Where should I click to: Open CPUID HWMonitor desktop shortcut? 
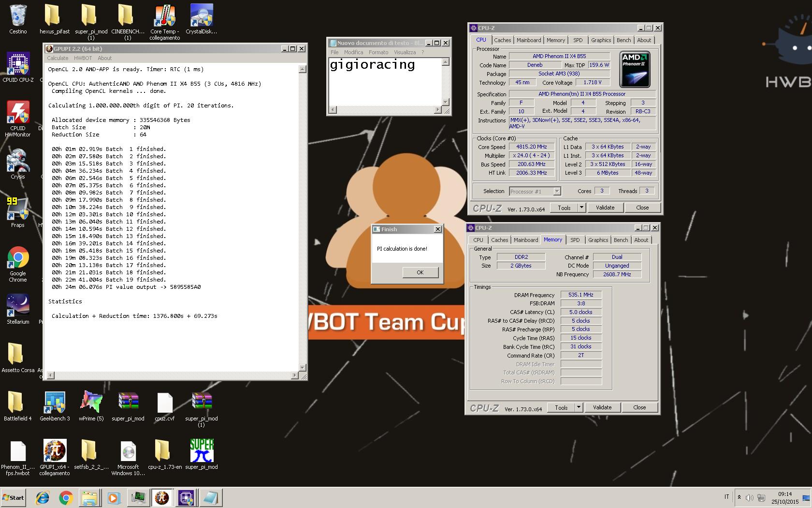(18, 119)
